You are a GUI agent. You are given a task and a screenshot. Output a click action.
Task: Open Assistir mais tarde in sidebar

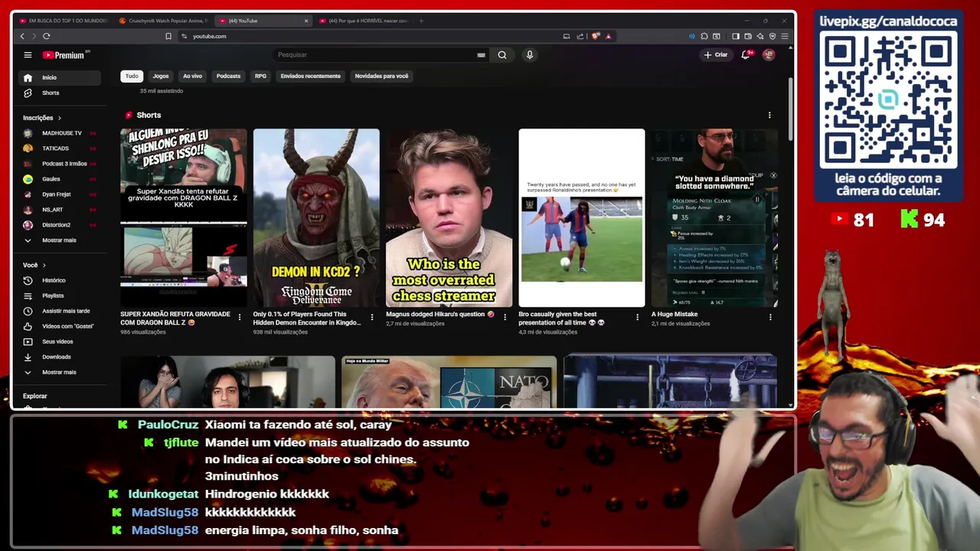point(60,311)
